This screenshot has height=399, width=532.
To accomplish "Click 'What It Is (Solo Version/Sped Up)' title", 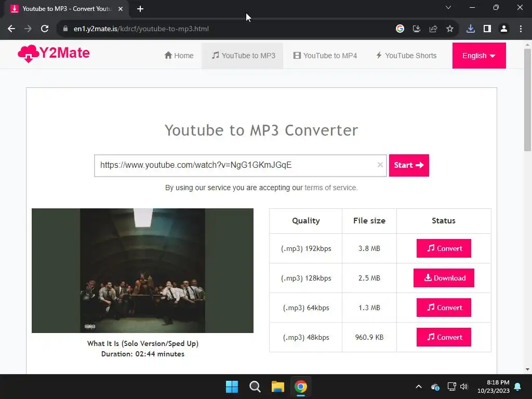I will 143,343.
